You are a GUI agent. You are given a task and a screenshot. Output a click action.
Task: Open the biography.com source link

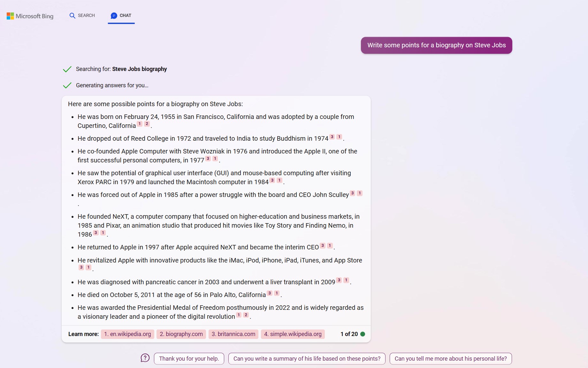click(181, 334)
